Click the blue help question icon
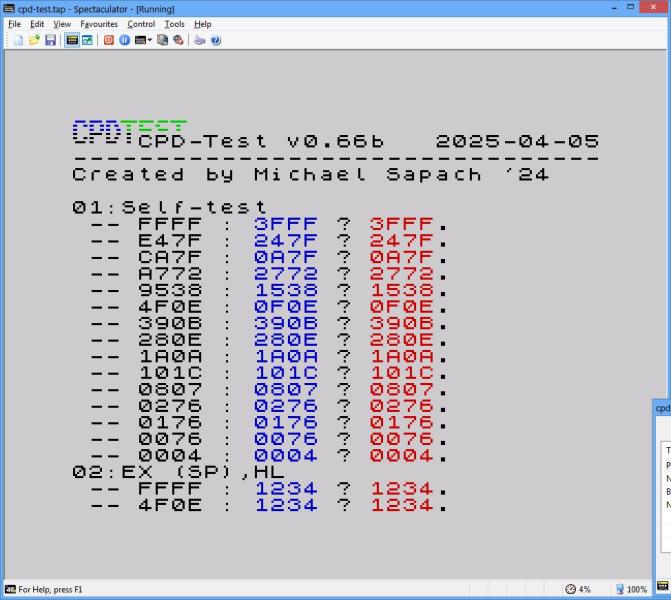 (x=215, y=40)
